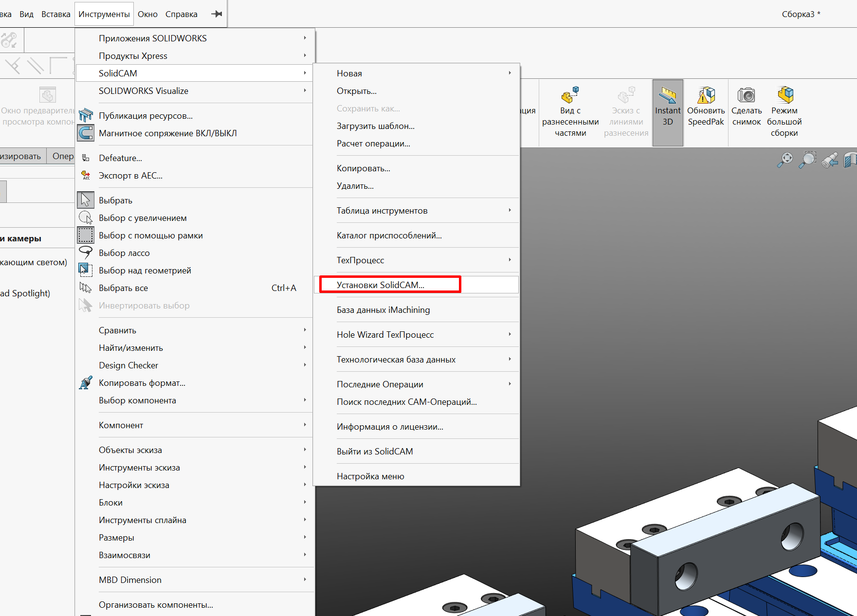Open Установки SolidCAM...
The image size is (857, 616).
click(x=417, y=285)
